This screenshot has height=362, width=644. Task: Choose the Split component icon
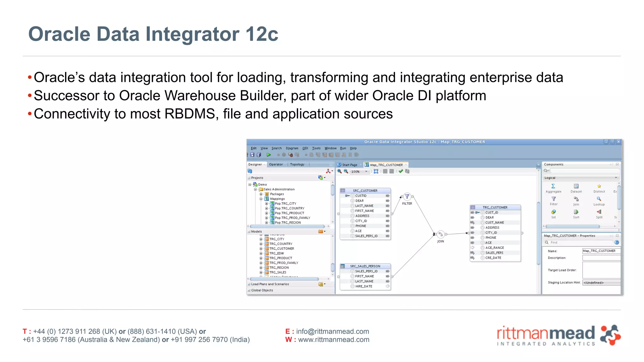pyautogui.click(x=599, y=212)
